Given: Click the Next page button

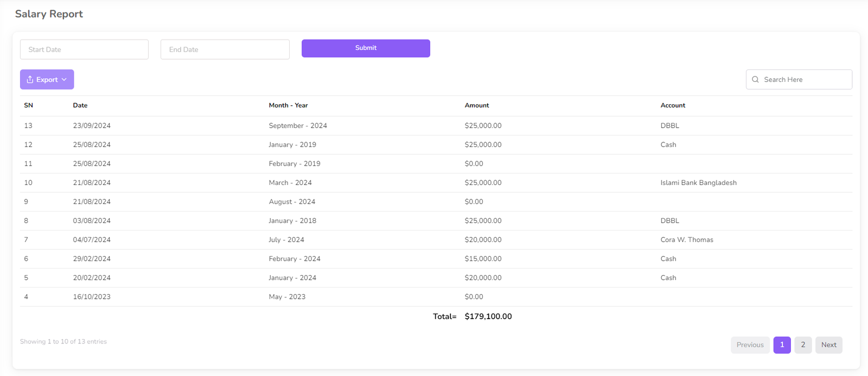Looking at the screenshot, I should (828, 345).
